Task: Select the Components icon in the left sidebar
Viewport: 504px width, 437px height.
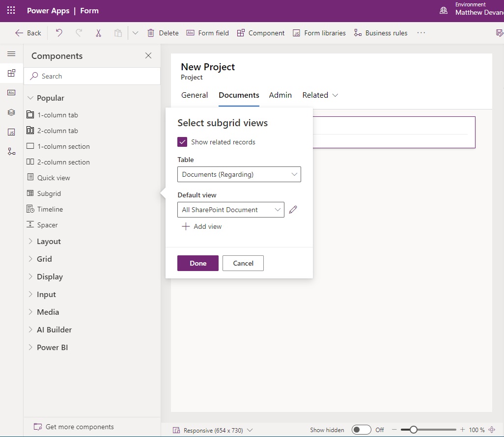Action: click(11, 73)
